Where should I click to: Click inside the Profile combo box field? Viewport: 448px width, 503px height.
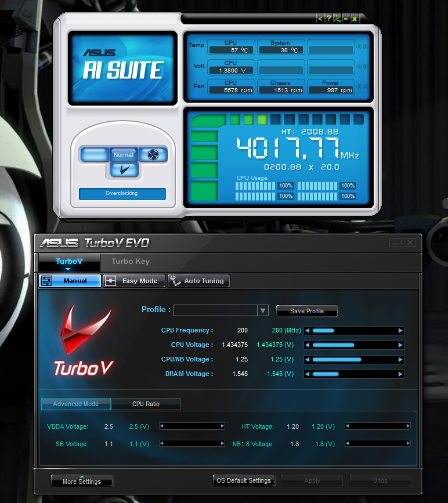click(x=215, y=310)
